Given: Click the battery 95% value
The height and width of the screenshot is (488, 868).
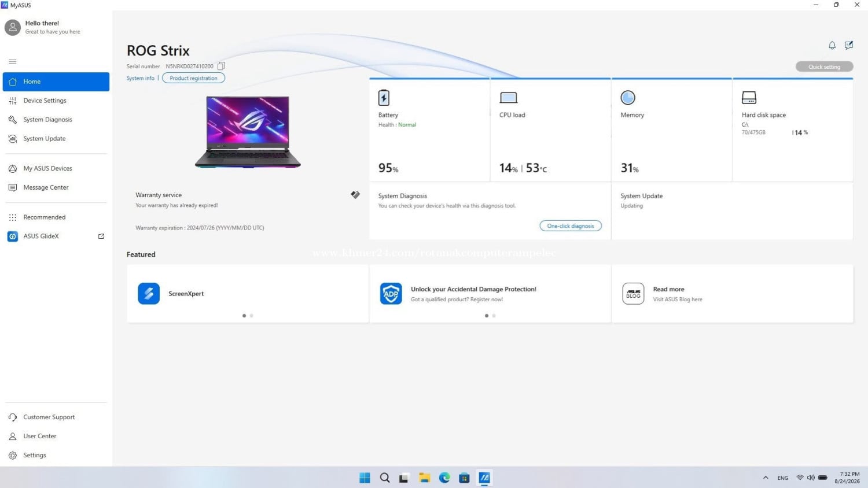Looking at the screenshot, I should click(x=388, y=168).
